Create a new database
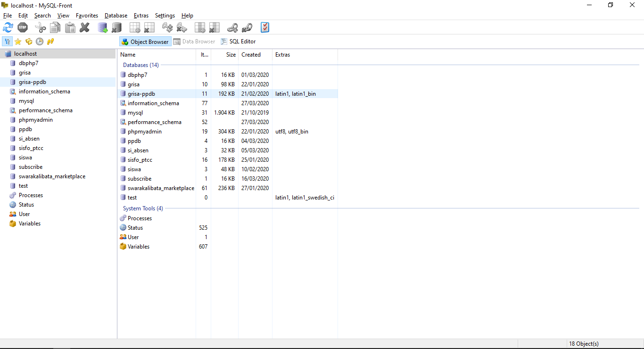The image size is (644, 349). click(x=102, y=27)
